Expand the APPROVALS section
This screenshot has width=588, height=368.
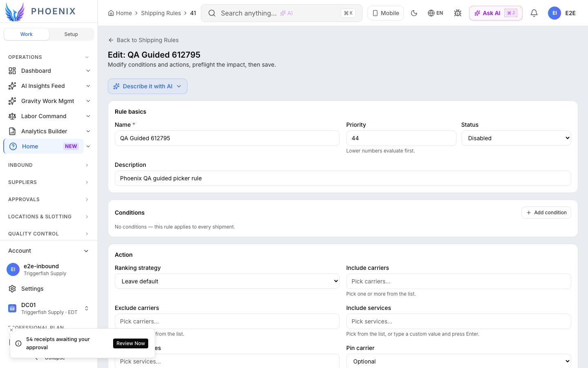(x=49, y=200)
